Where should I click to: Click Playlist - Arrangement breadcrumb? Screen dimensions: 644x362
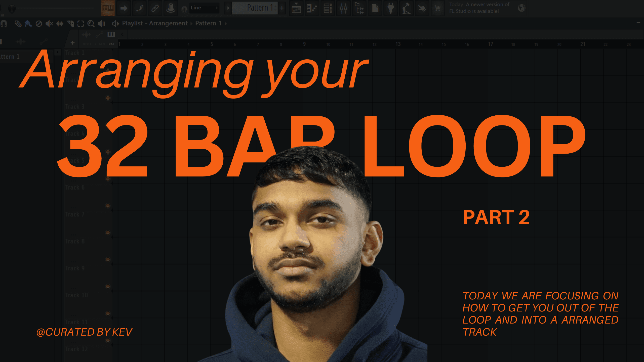[x=155, y=23]
